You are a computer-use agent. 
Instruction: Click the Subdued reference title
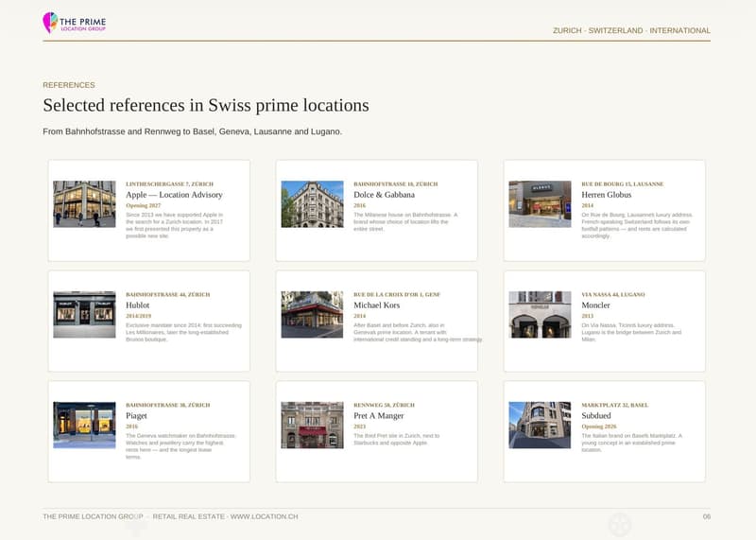tap(596, 415)
